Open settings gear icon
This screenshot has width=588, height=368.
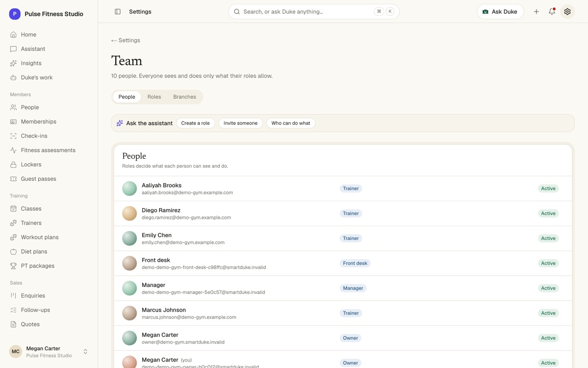click(567, 12)
